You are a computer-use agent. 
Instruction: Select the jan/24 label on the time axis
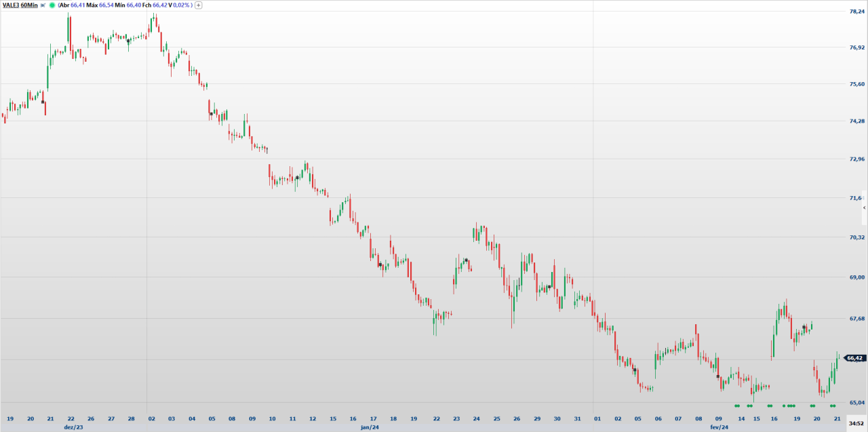371,427
